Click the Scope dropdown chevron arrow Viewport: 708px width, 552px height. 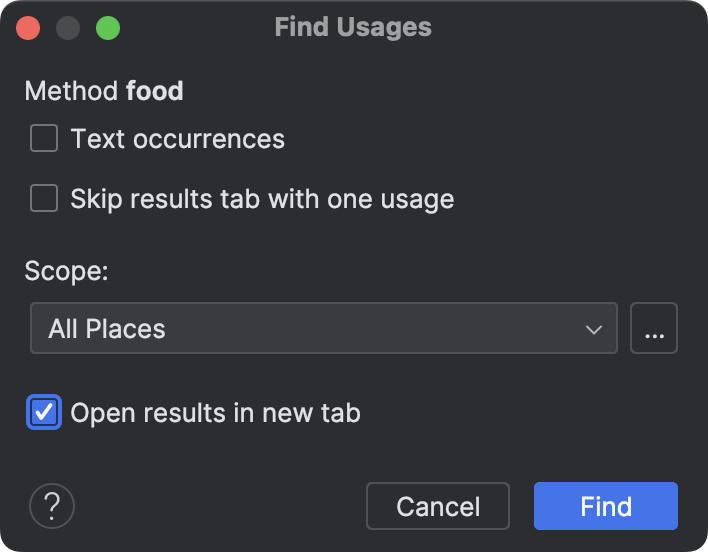tap(594, 329)
